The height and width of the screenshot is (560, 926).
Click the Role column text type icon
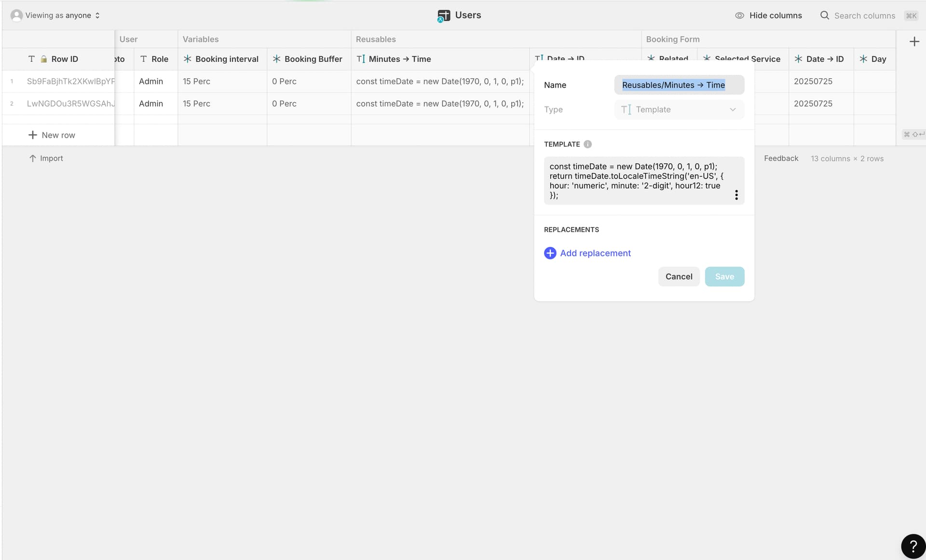(x=143, y=59)
